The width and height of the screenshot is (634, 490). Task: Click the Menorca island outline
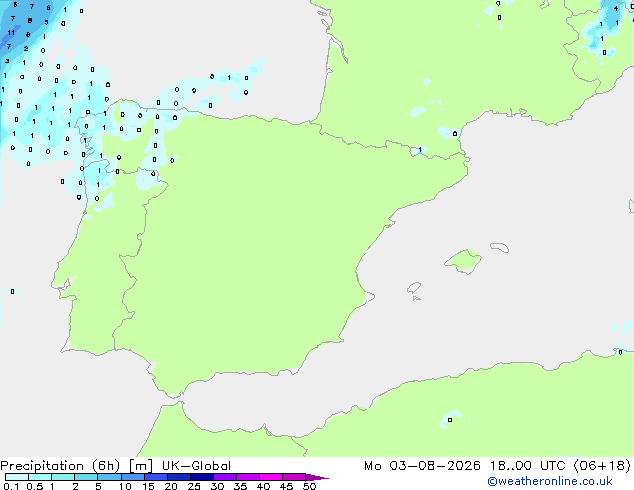point(500,247)
